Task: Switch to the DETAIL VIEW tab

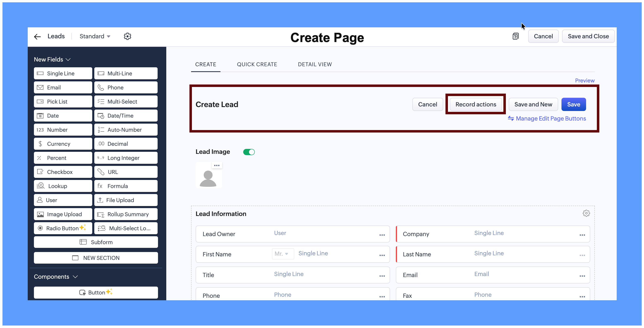Action: pos(315,64)
